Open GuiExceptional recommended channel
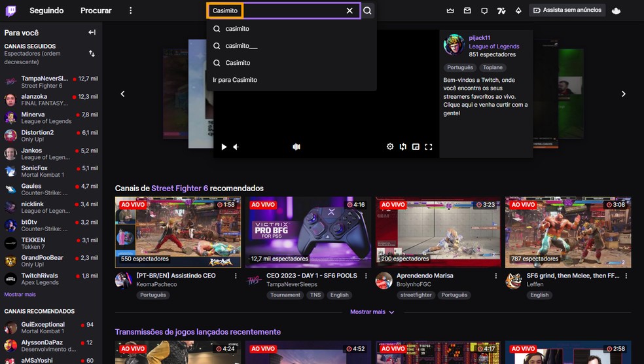 51,328
